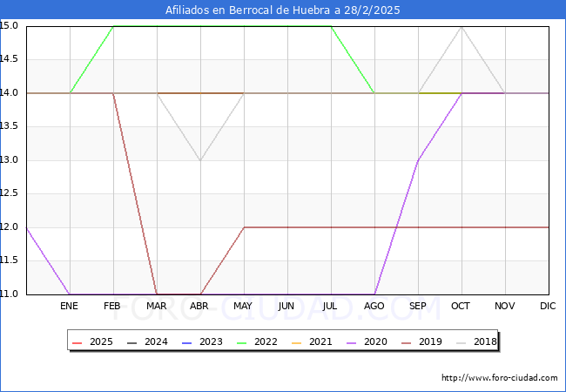Click the 2018 line dip at ABR
Image resolution: width=566 pixels, height=392 pixels.
[x=200, y=160]
